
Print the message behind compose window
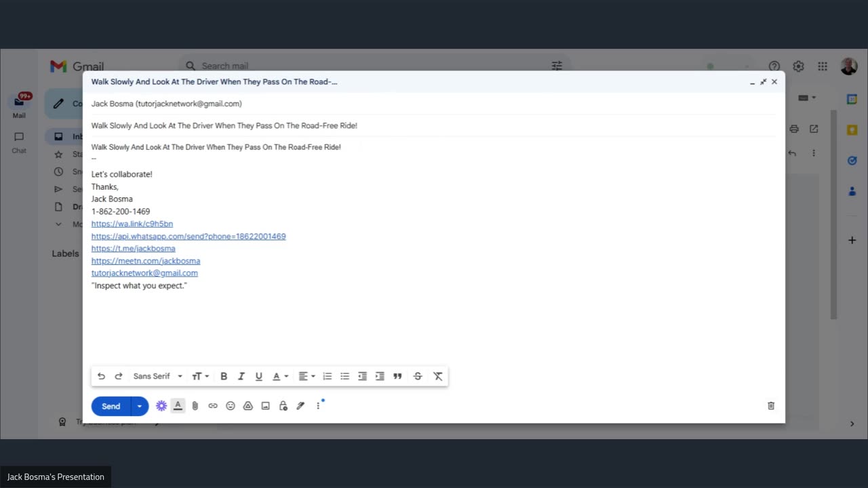pos(794,129)
